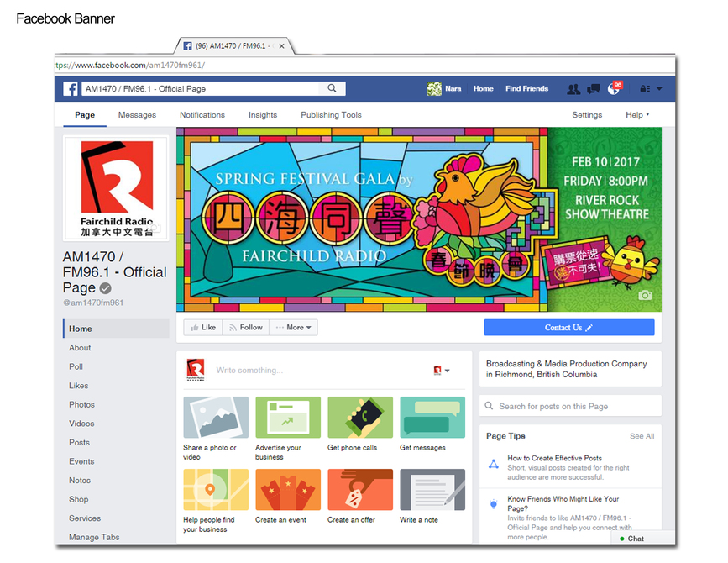Expand the account menu arrow in top bar
The width and height of the screenshot is (728, 563).
(659, 88)
